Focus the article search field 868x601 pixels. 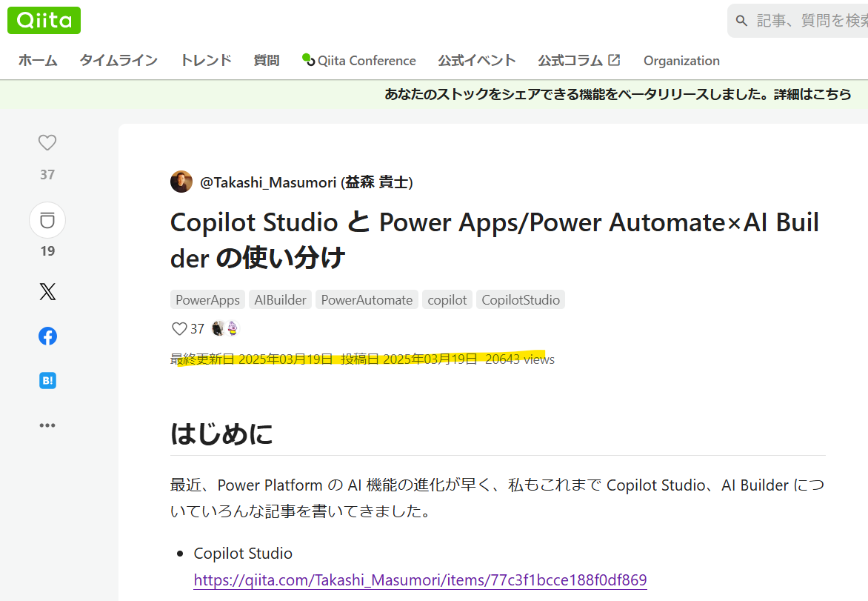tap(798, 21)
